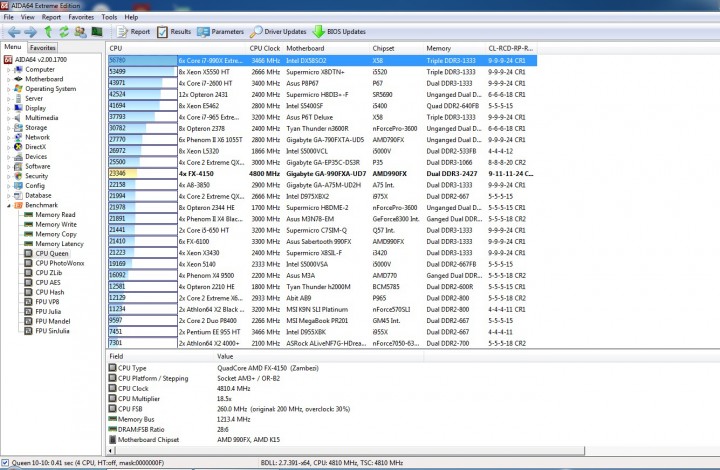Click the CPU Multiplier field row

click(230, 399)
